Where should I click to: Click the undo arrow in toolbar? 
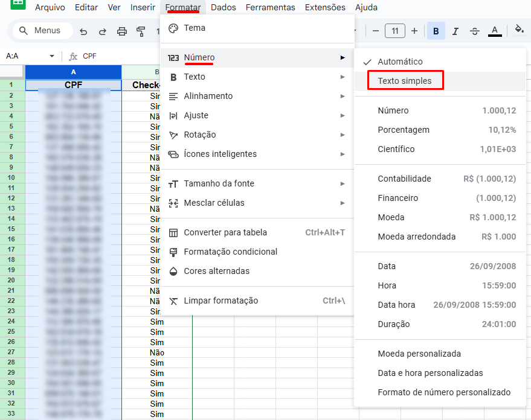click(83, 31)
